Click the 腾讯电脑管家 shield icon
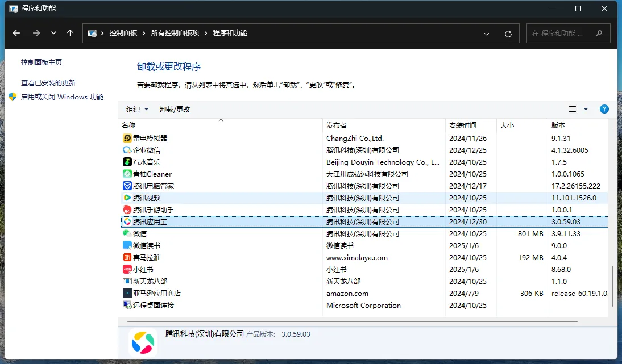The height and width of the screenshot is (364, 622). coord(127,186)
